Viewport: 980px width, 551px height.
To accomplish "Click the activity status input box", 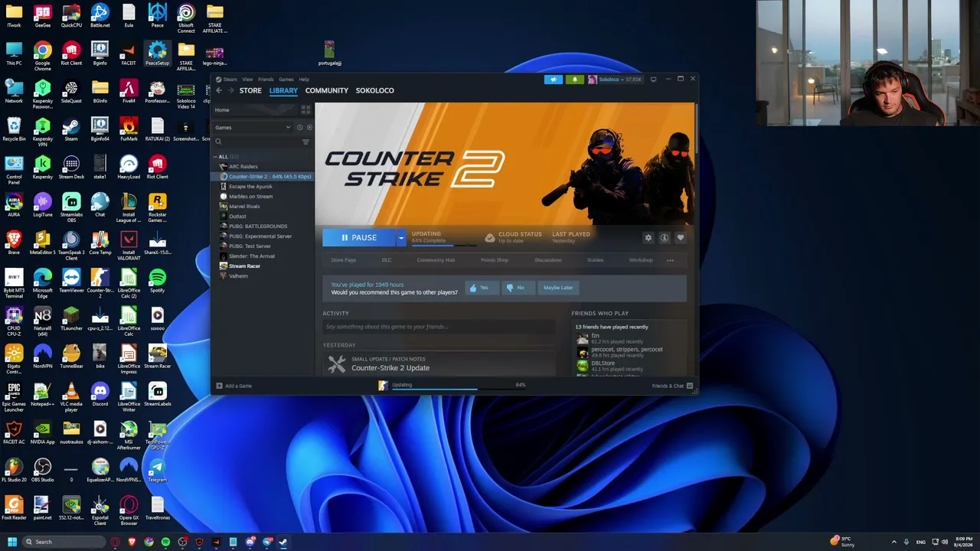I will [439, 327].
